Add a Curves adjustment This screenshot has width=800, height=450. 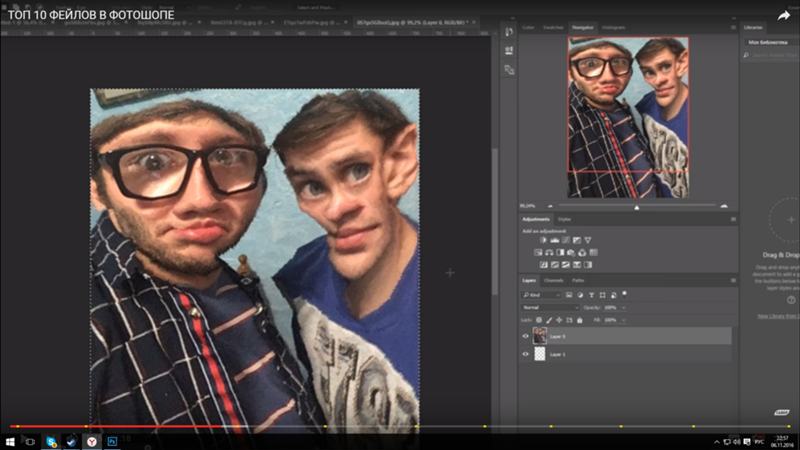pos(566,240)
